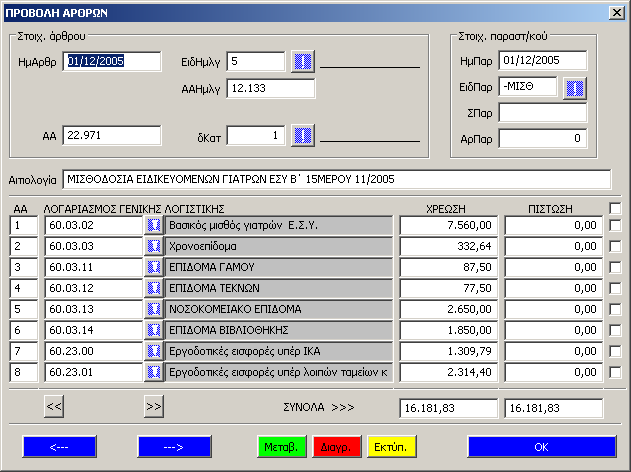This screenshot has height=472, width=631.
Task: Click the ΑΑ field with 22.971
Action: point(112,136)
